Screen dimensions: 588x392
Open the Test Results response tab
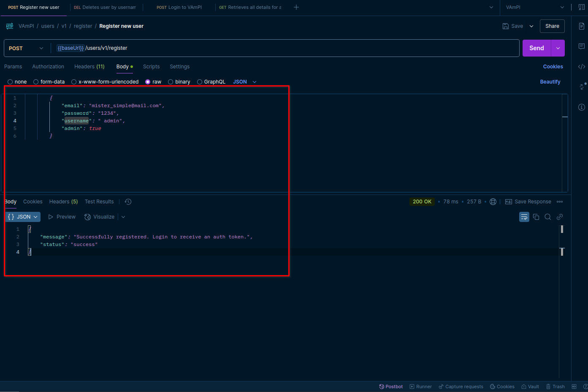point(99,202)
